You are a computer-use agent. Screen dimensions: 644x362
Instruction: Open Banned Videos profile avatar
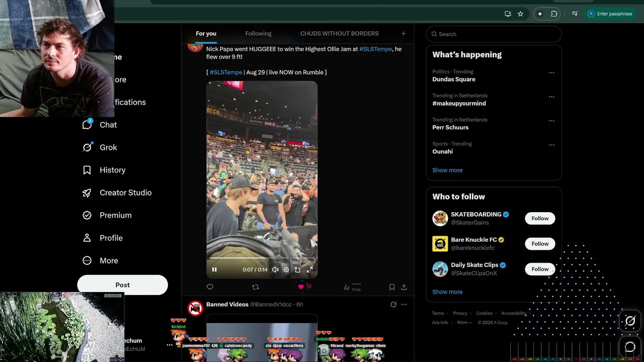coord(195,308)
